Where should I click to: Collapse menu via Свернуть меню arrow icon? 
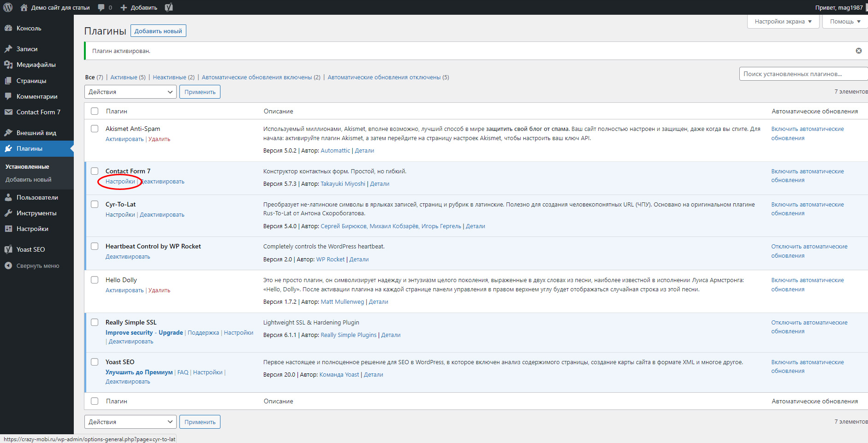(8, 266)
